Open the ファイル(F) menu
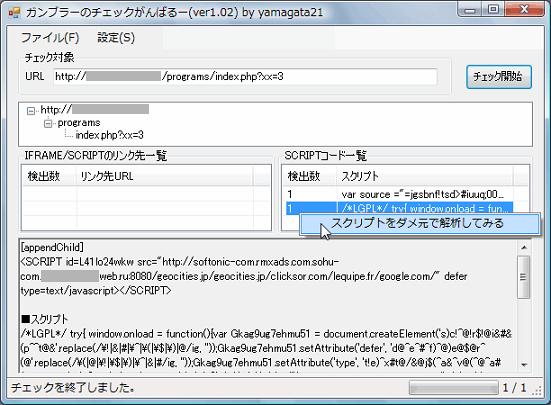Image resolution: width=551 pixels, height=405 pixels. 50,38
